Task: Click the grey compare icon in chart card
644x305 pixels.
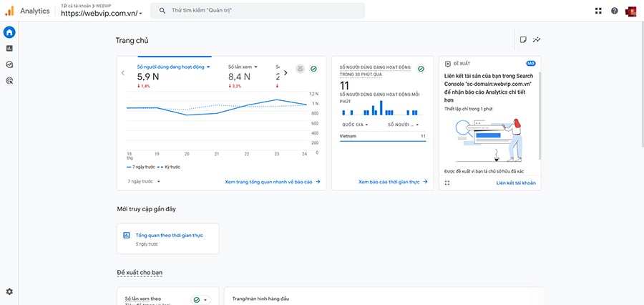Action: [301, 69]
